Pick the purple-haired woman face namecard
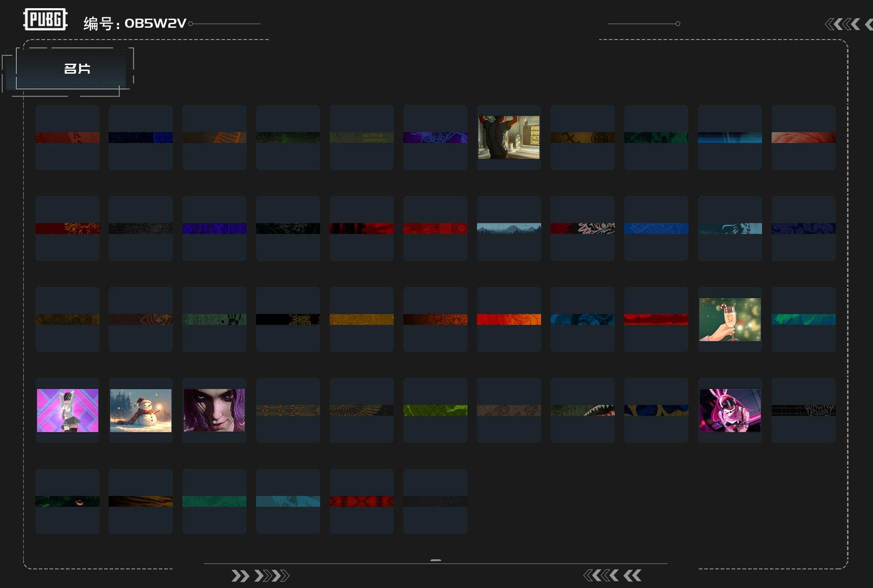The width and height of the screenshot is (873, 588). tap(214, 410)
